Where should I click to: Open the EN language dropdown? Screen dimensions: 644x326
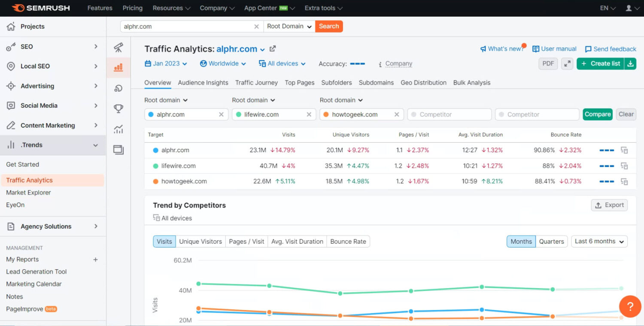pos(608,8)
